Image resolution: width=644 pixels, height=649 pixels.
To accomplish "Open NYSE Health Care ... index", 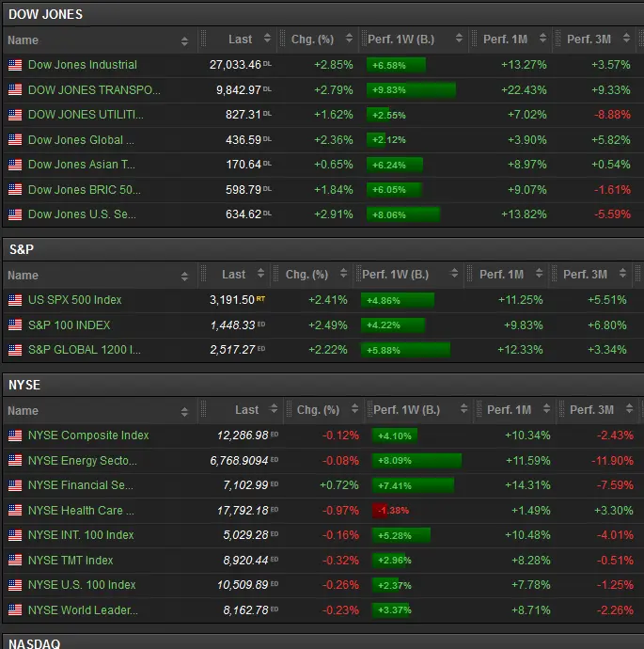I will 81,511.
